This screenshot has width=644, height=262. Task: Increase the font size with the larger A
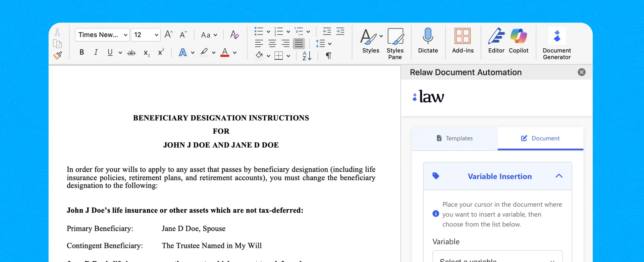pyautogui.click(x=169, y=35)
